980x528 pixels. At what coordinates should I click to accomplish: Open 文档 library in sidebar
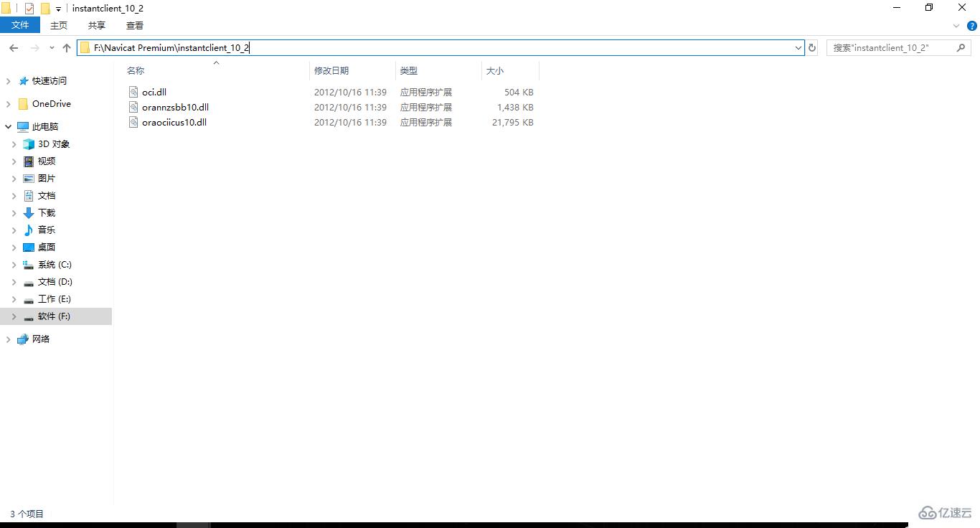coord(47,195)
